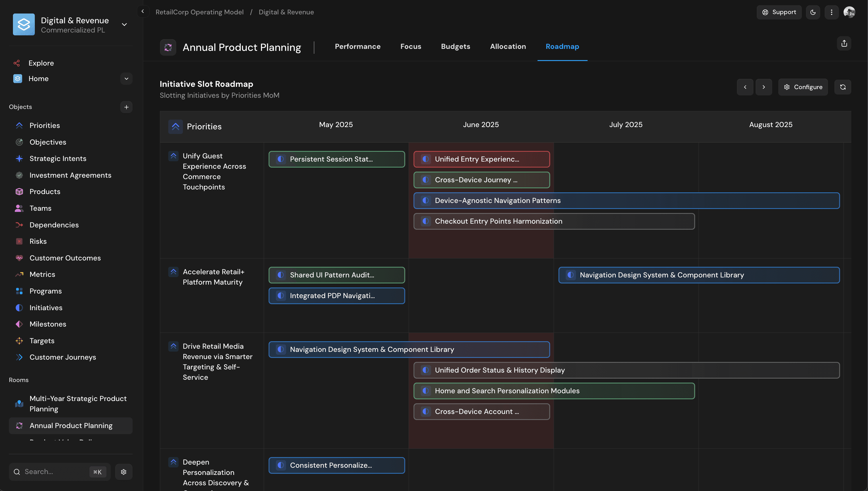The height and width of the screenshot is (491, 868).
Task: Expand the Home section chevron
Action: (x=126, y=78)
